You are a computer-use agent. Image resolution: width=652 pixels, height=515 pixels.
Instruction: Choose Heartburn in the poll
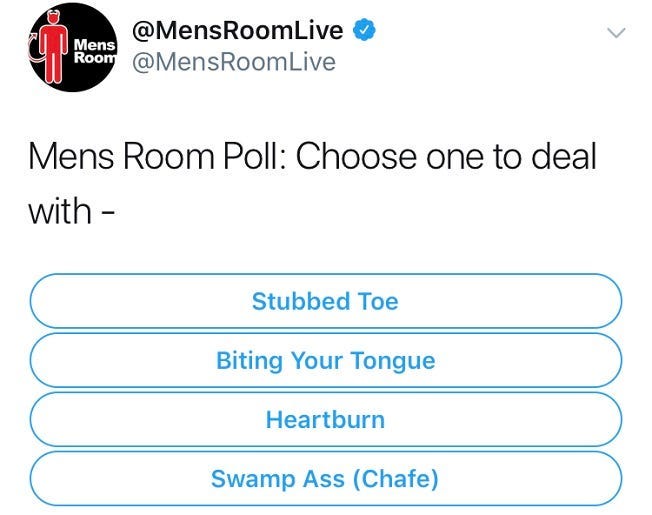[325, 419]
